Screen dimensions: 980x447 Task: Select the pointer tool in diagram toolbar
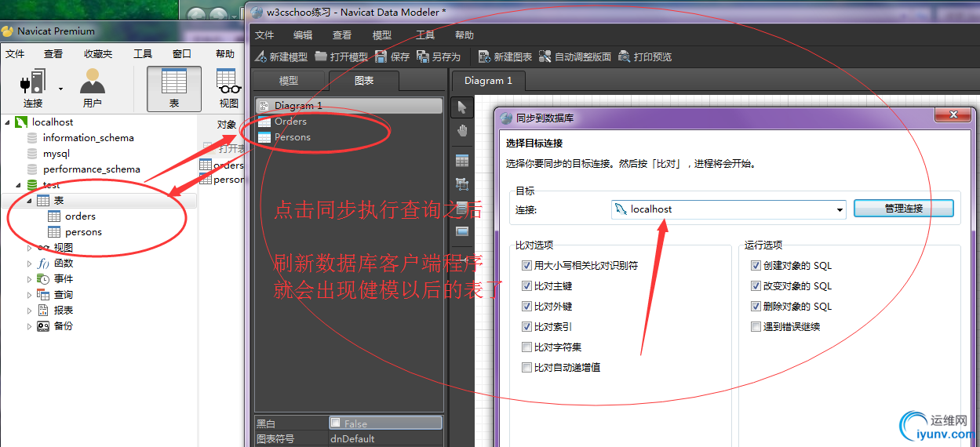[462, 107]
